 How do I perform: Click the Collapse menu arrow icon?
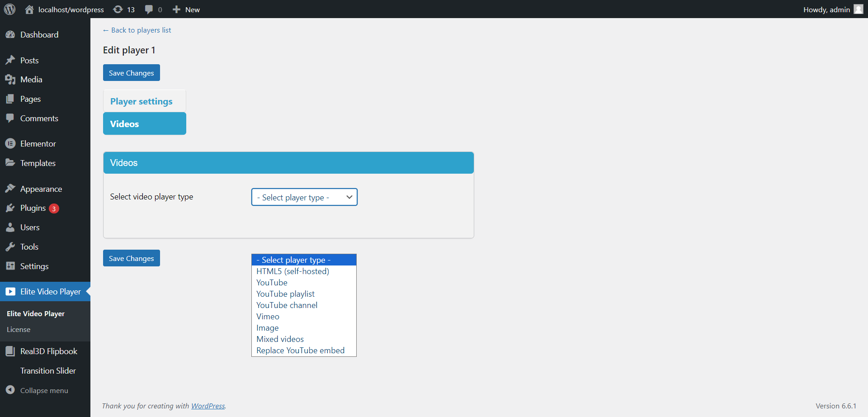point(10,390)
